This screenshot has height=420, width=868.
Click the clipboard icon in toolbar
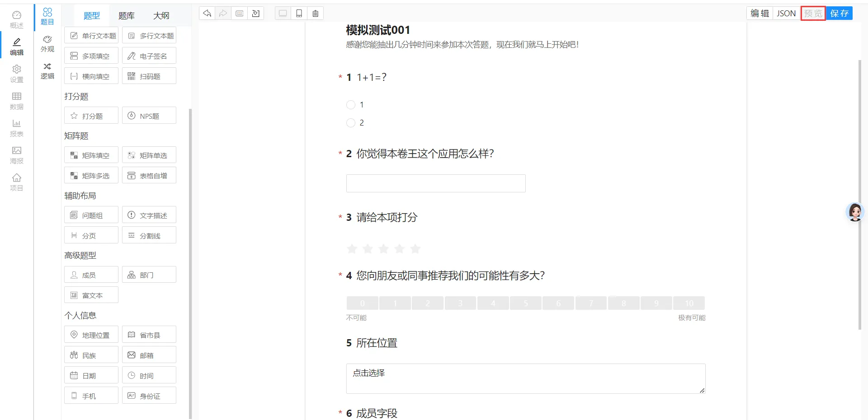click(x=316, y=14)
